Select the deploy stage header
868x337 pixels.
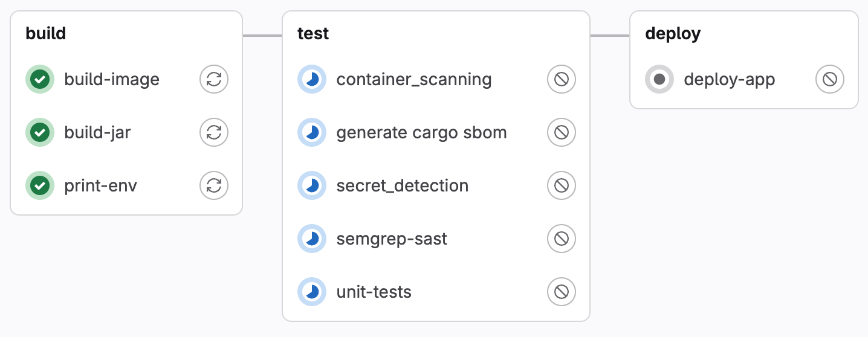point(673,33)
